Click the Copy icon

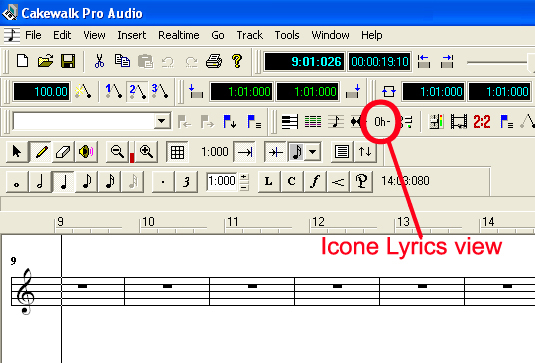122,61
